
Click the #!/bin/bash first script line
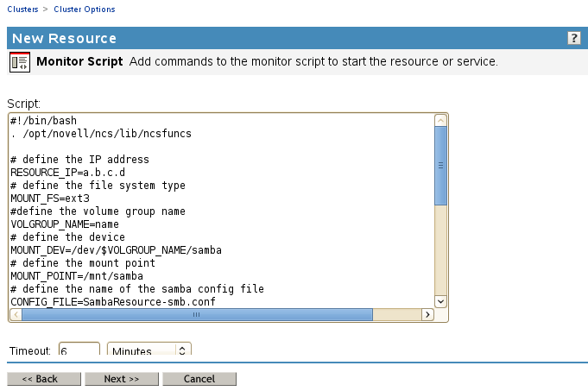[x=41, y=121]
